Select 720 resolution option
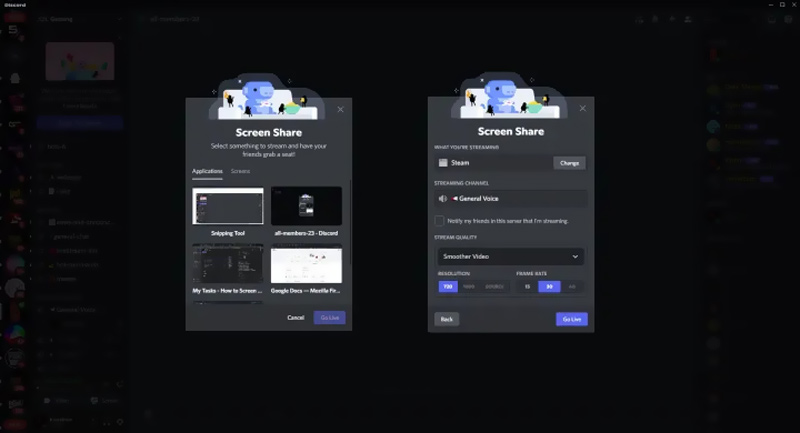This screenshot has height=433, width=800. (x=447, y=287)
